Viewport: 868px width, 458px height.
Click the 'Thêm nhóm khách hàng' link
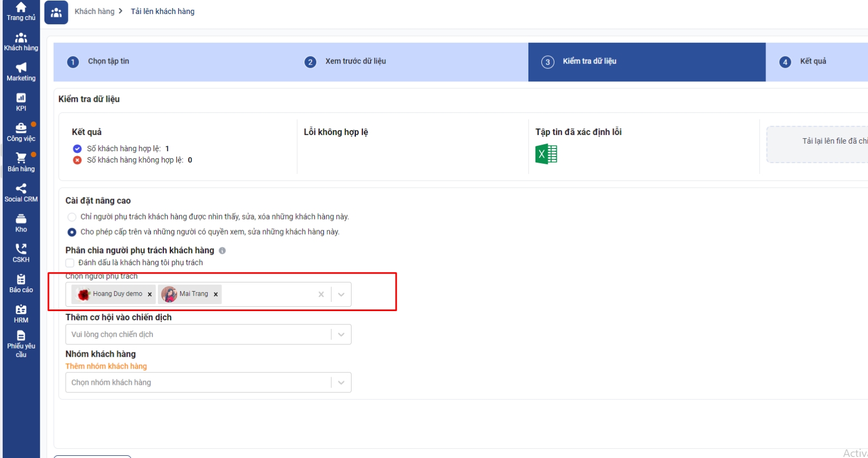(x=106, y=366)
